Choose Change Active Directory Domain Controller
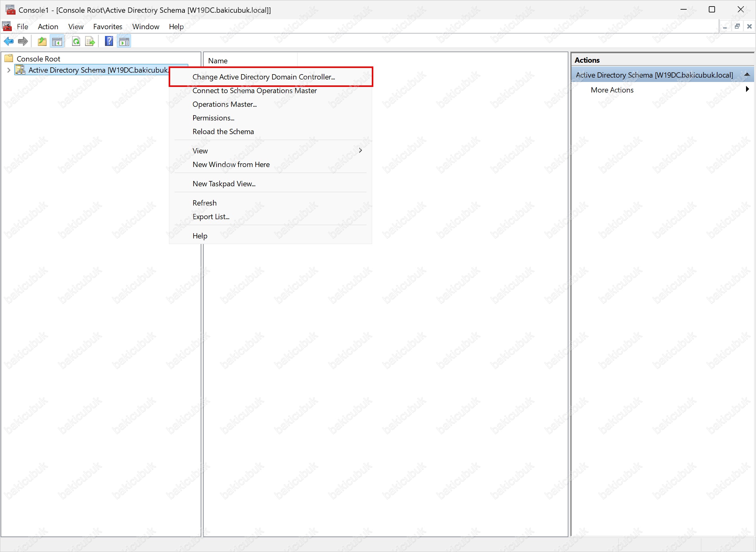 [270, 77]
